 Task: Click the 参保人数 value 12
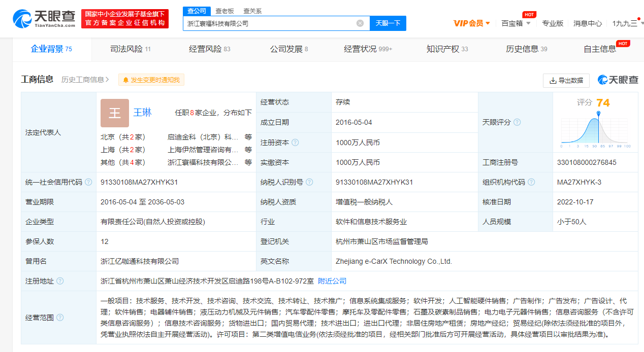[x=105, y=241]
